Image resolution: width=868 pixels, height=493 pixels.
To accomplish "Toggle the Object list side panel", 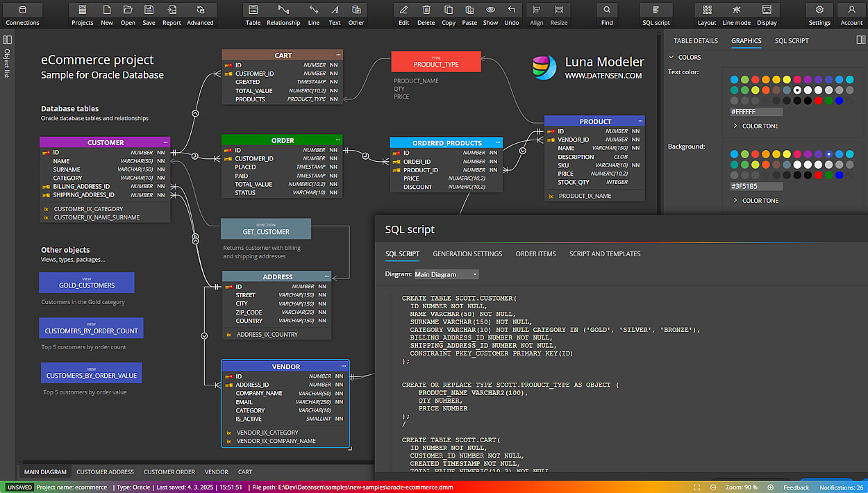I will point(8,40).
